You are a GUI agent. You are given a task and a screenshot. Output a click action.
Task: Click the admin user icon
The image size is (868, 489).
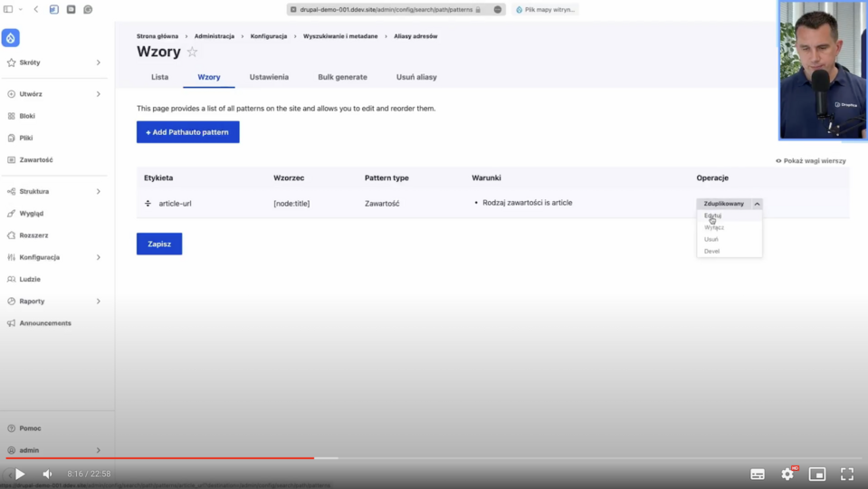click(11, 450)
